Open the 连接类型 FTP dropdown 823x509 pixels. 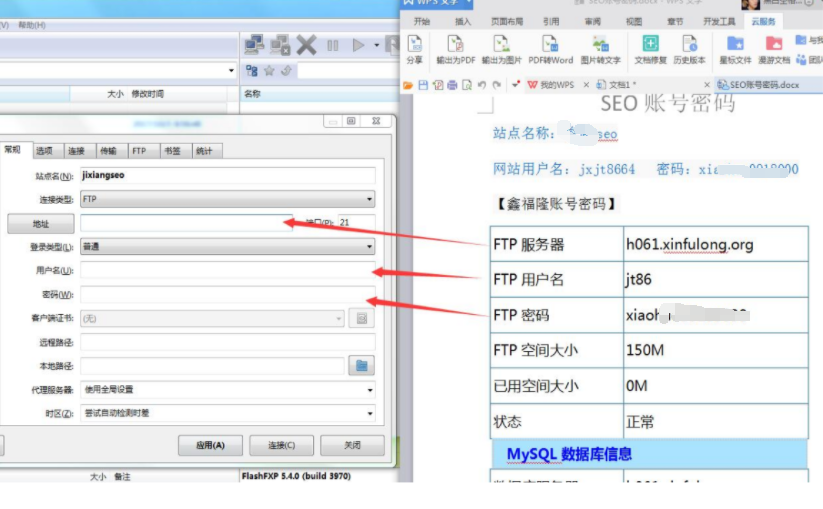pos(228,199)
